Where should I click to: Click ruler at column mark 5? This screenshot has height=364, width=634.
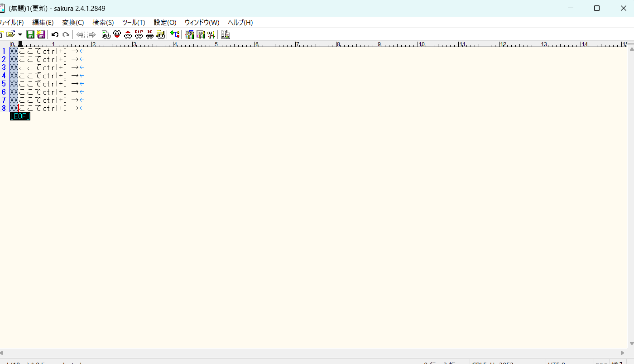(216, 44)
